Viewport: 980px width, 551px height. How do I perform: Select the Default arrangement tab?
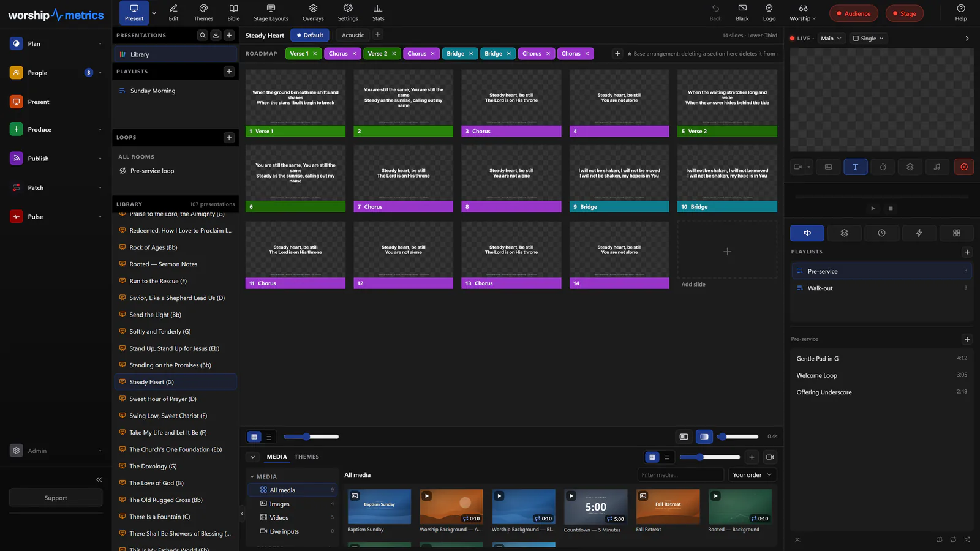310,36
